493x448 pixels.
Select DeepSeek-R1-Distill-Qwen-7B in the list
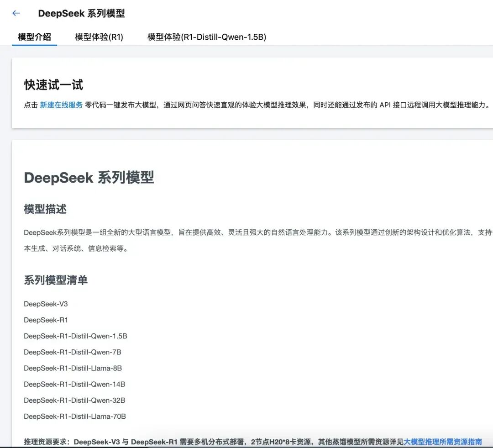pos(73,352)
